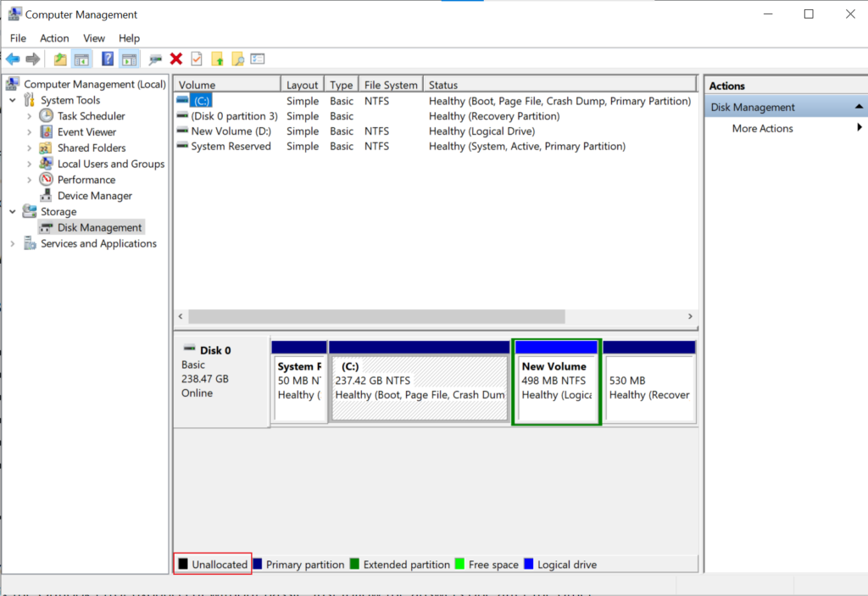868x596 pixels.
Task: Click the disk device toolbar icon
Action: pyautogui.click(x=154, y=58)
